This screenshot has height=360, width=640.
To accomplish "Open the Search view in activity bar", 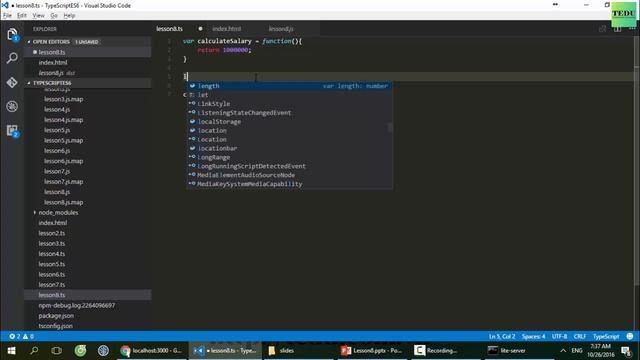I will coord(12,58).
